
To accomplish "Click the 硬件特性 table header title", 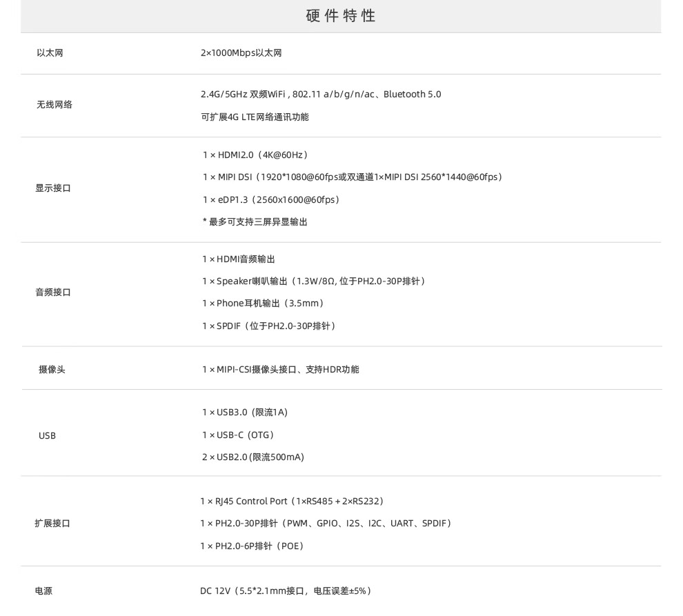I will (341, 16).
